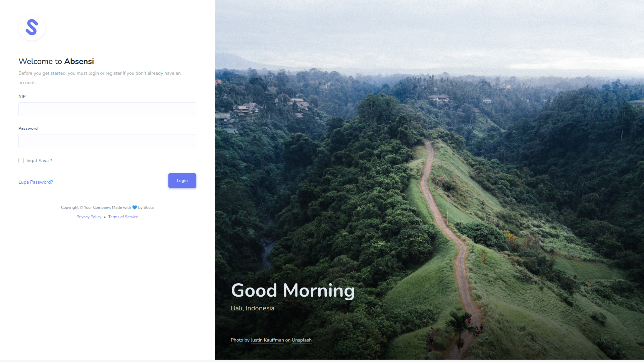Click the Welcome to Absensi heading
Viewport: 644px width, 362px height.
[56, 61]
